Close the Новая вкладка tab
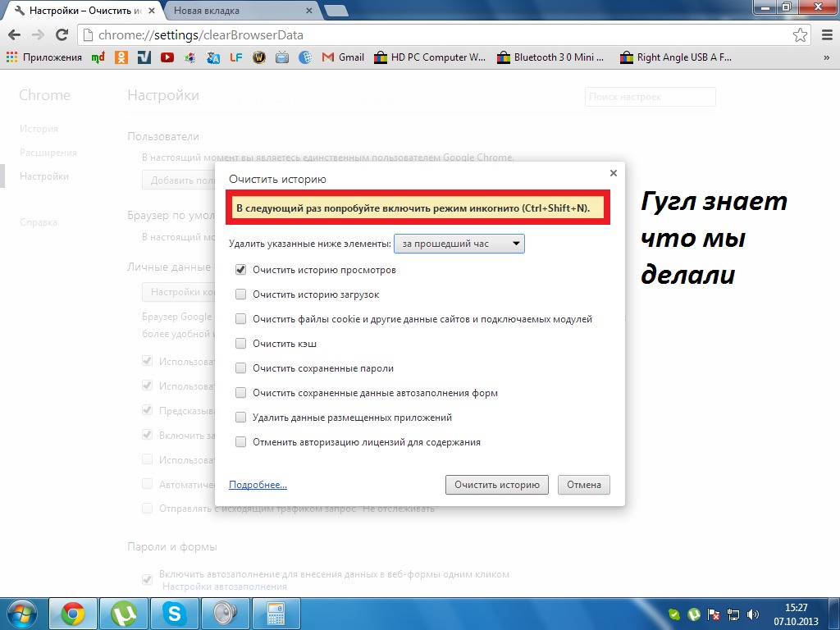The width and height of the screenshot is (840, 630). tap(309, 11)
